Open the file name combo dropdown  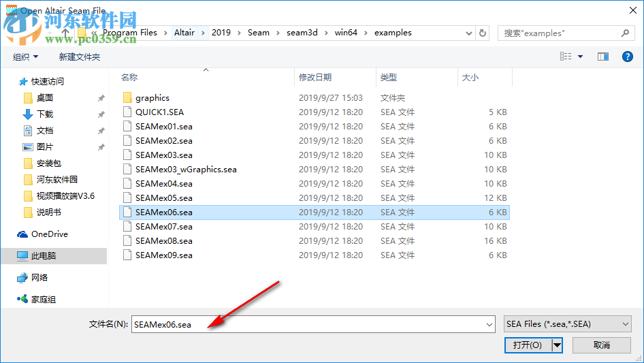pos(489,324)
